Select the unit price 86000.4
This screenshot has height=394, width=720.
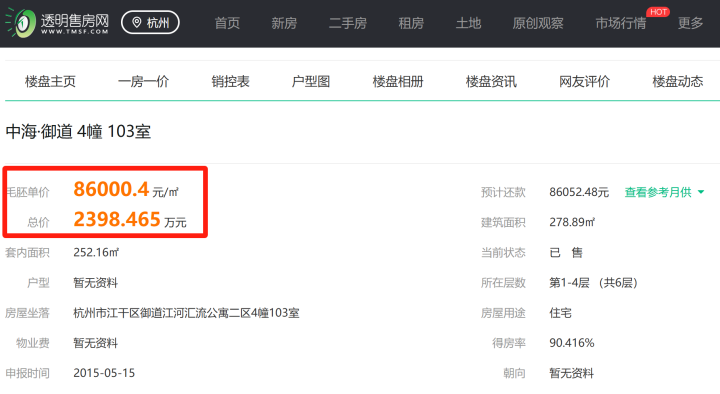(x=111, y=189)
